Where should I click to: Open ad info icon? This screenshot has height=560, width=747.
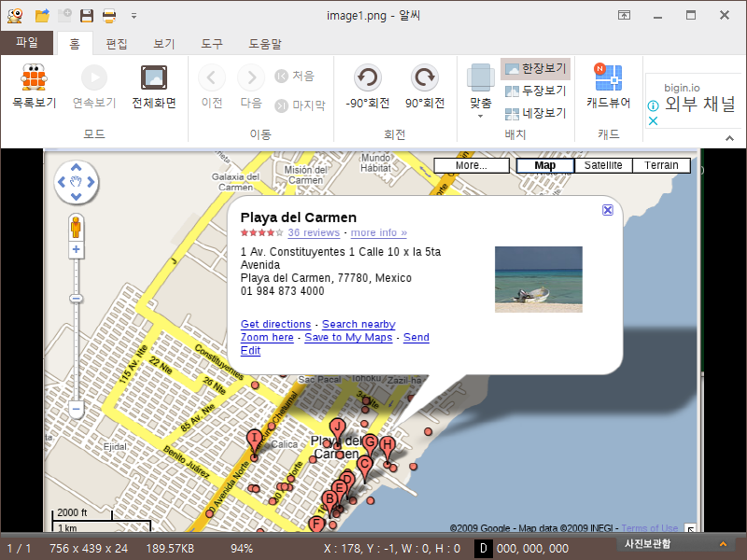pyautogui.click(x=653, y=105)
